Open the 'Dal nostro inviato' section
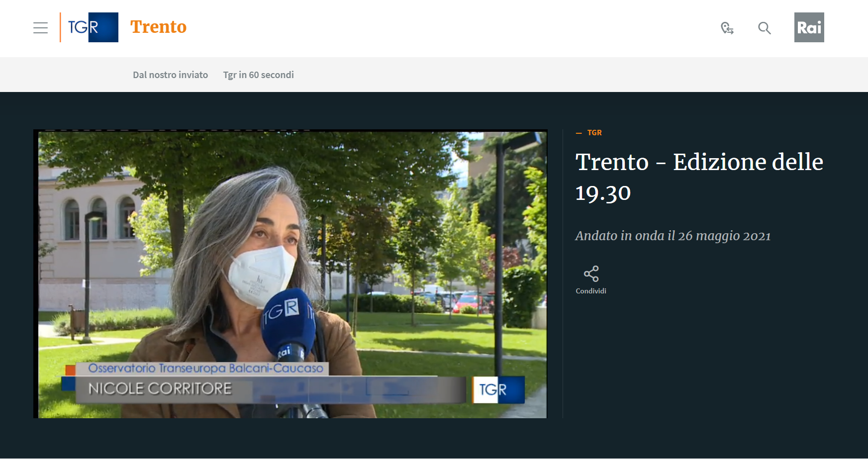The width and height of the screenshot is (868, 459). (170, 75)
